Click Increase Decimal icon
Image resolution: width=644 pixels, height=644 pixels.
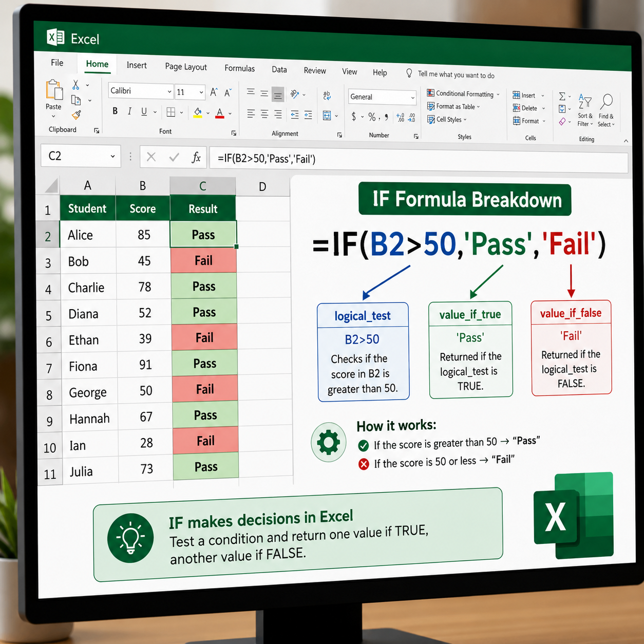[x=401, y=118]
